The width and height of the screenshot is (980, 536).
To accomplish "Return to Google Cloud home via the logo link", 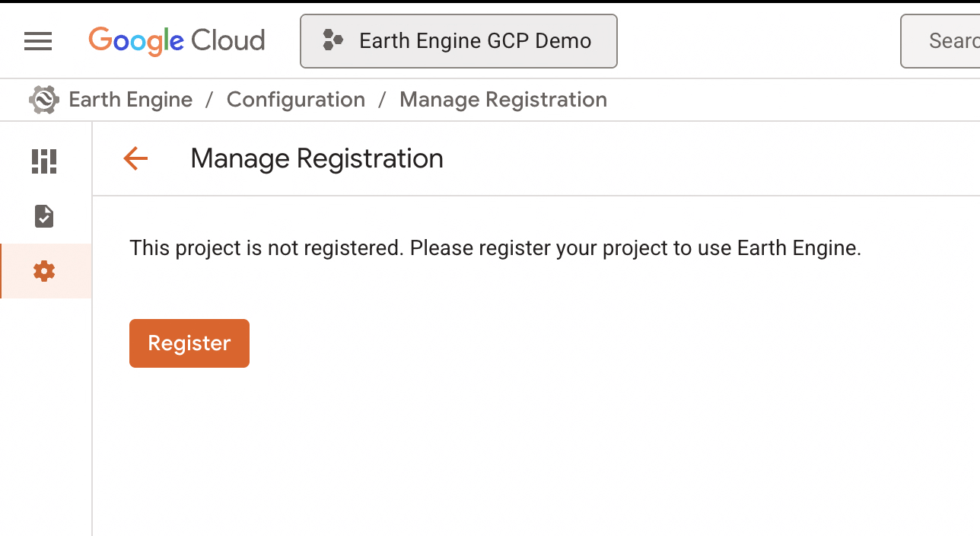I will pos(177,41).
